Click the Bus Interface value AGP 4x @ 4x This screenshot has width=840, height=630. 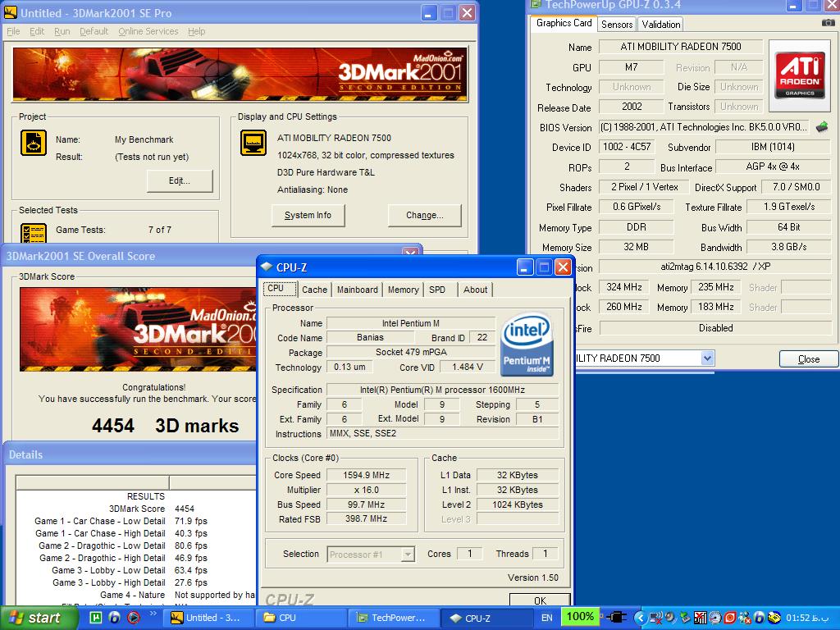pos(773,167)
